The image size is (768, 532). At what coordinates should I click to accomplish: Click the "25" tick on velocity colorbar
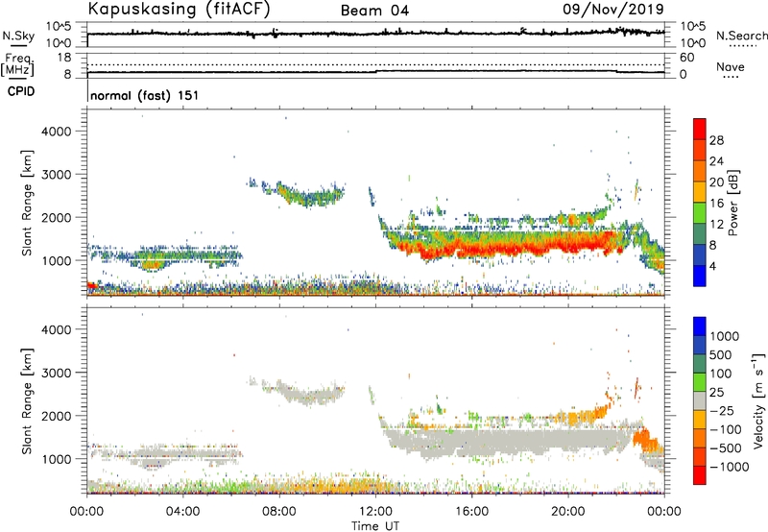pos(716,393)
